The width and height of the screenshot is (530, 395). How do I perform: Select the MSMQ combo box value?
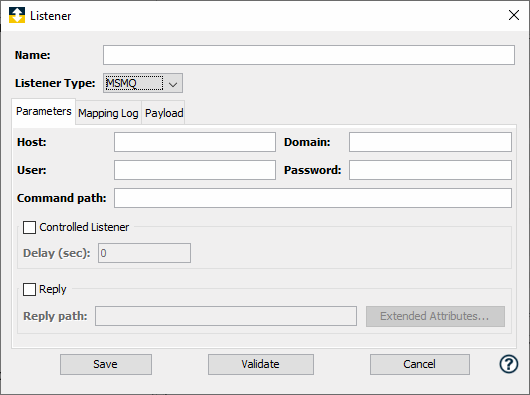[x=134, y=83]
